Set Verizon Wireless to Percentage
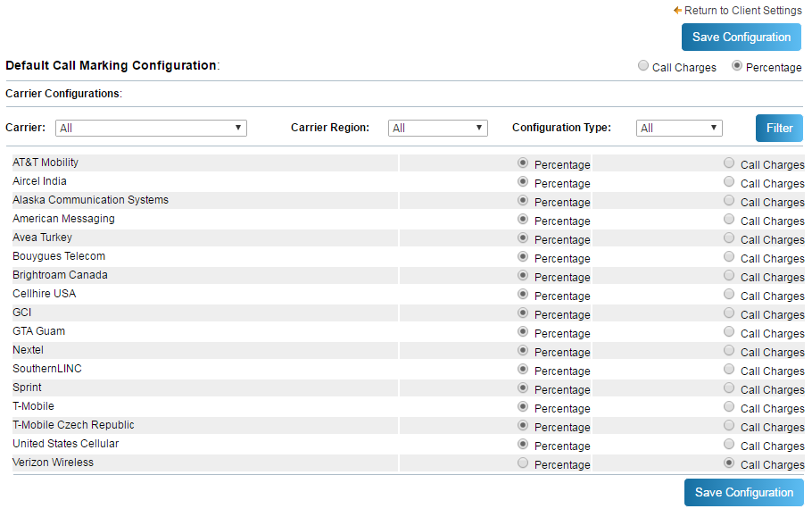Image resolution: width=812 pixels, height=517 pixels. (523, 463)
